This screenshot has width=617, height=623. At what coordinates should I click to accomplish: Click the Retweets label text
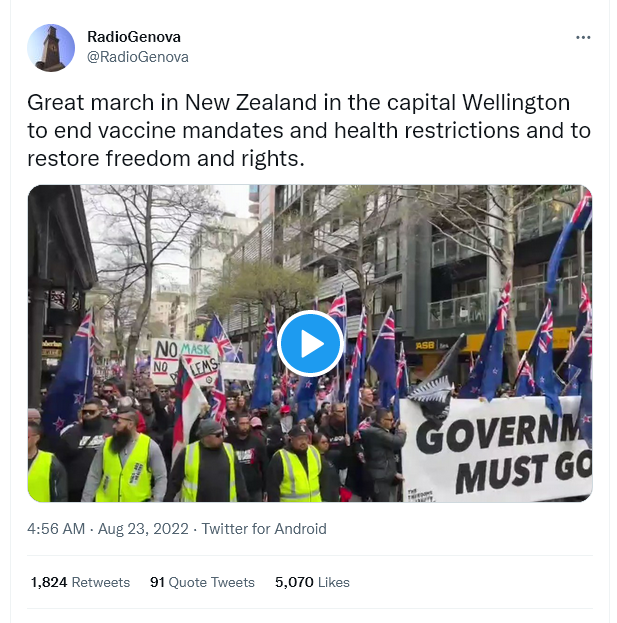tap(101, 582)
